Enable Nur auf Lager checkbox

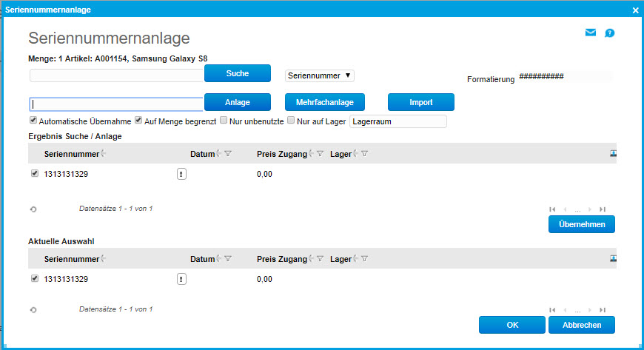pyautogui.click(x=291, y=120)
